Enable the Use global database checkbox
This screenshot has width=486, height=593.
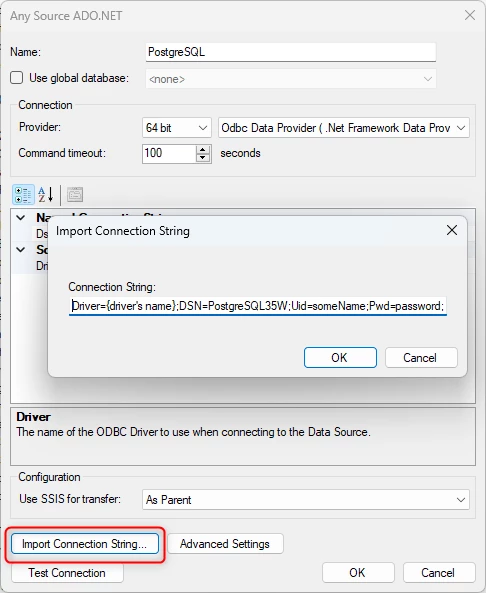(17, 78)
